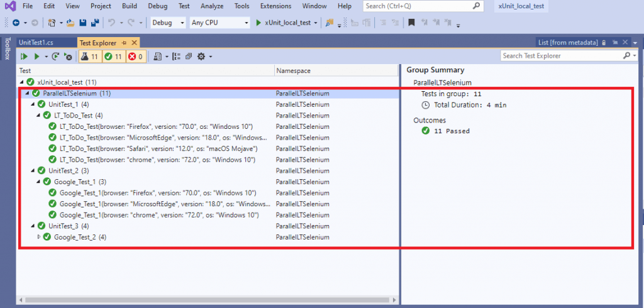The image size is (644, 308).
Task: Click Run All Tests icon
Action: 25,57
